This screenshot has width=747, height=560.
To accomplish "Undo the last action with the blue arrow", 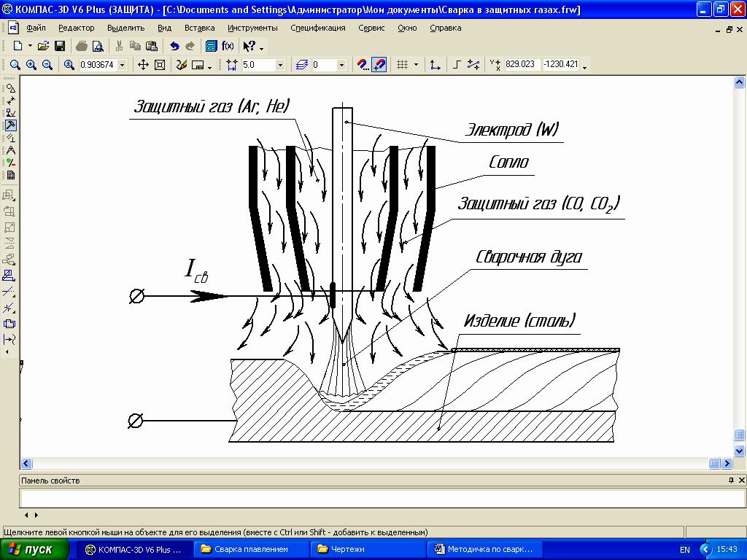I will tap(174, 46).
